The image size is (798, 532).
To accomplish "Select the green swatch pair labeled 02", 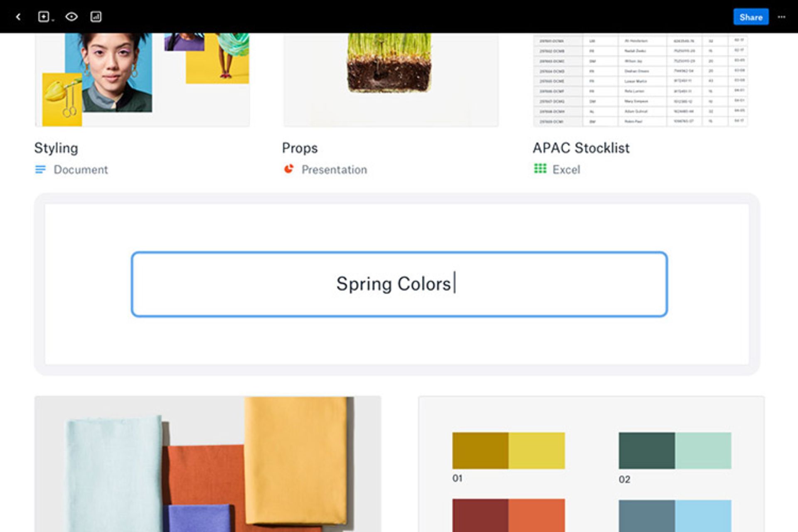I will tap(675, 451).
